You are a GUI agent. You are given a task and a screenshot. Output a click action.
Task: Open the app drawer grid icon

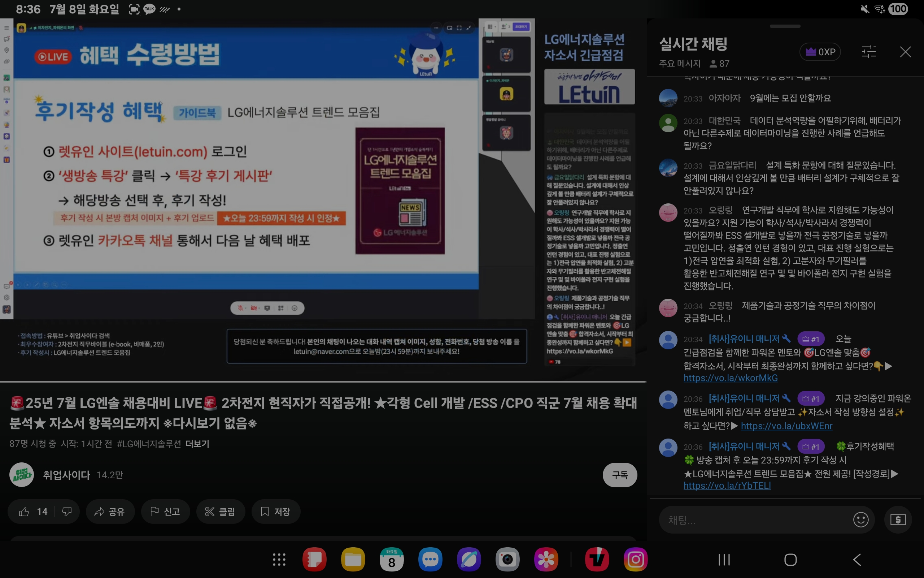click(279, 559)
